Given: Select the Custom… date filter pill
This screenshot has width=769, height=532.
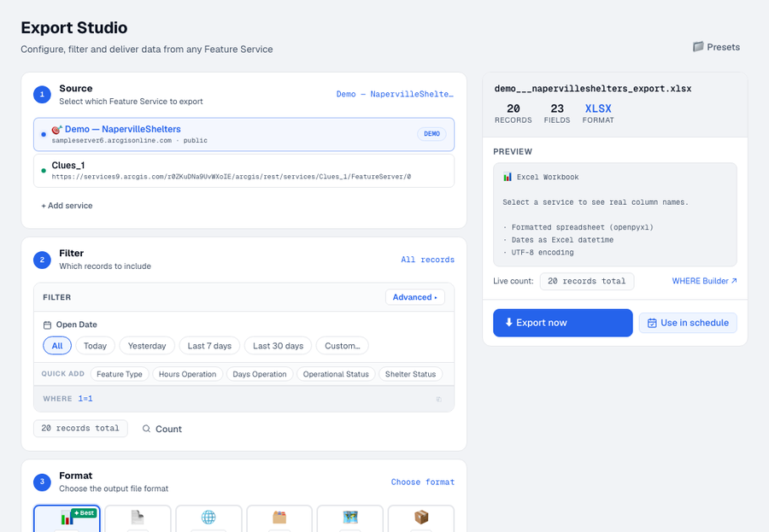Looking at the screenshot, I should pyautogui.click(x=343, y=346).
